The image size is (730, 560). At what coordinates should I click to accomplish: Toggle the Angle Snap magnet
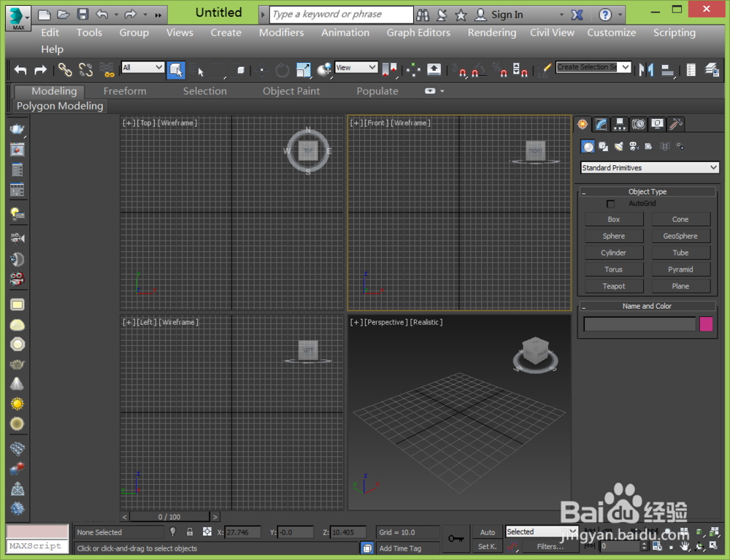[479, 70]
